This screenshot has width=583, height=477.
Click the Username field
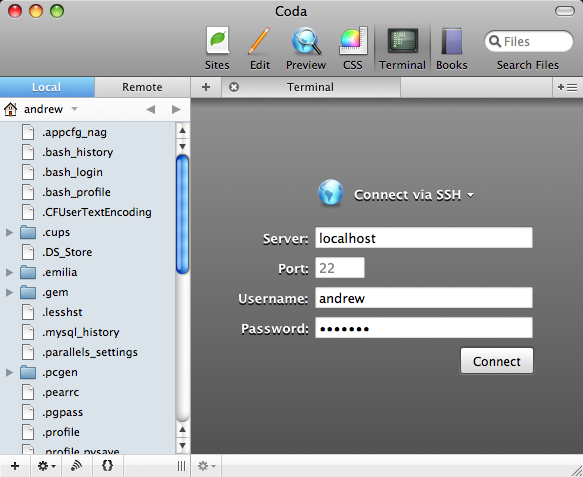[x=424, y=298]
